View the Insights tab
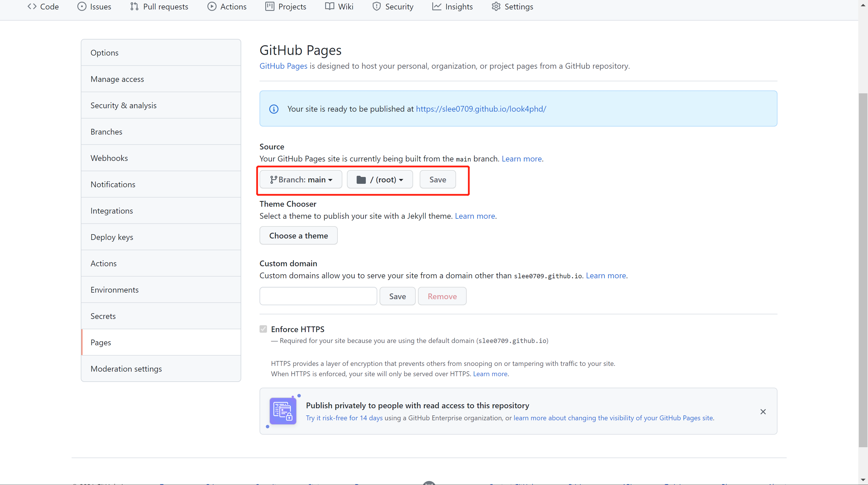This screenshot has height=485, width=868. 452,7
